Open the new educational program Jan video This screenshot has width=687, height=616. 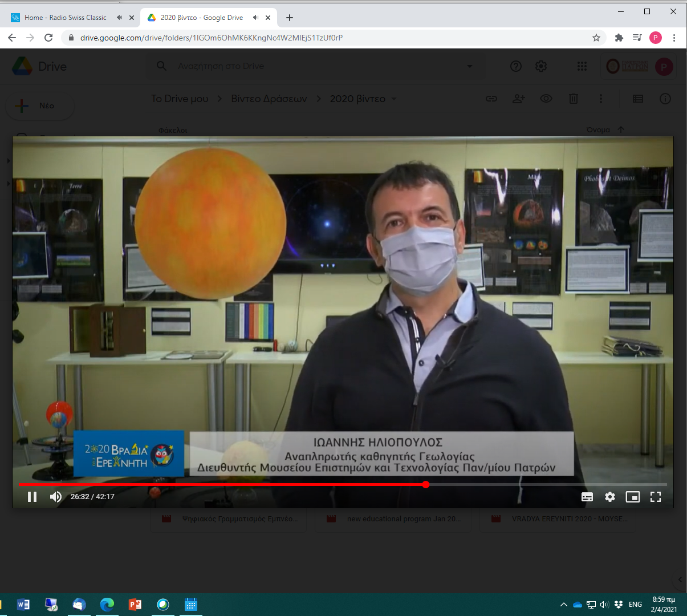393,519
